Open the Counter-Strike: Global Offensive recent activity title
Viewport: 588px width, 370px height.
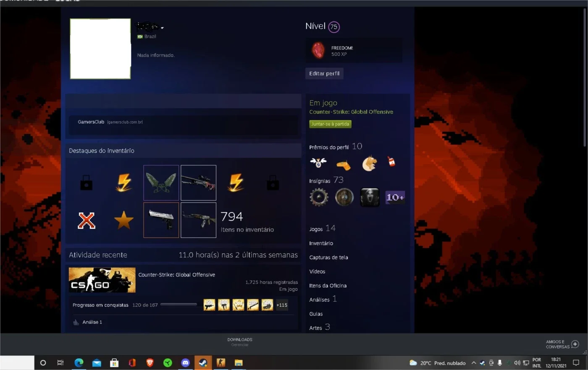tap(177, 275)
